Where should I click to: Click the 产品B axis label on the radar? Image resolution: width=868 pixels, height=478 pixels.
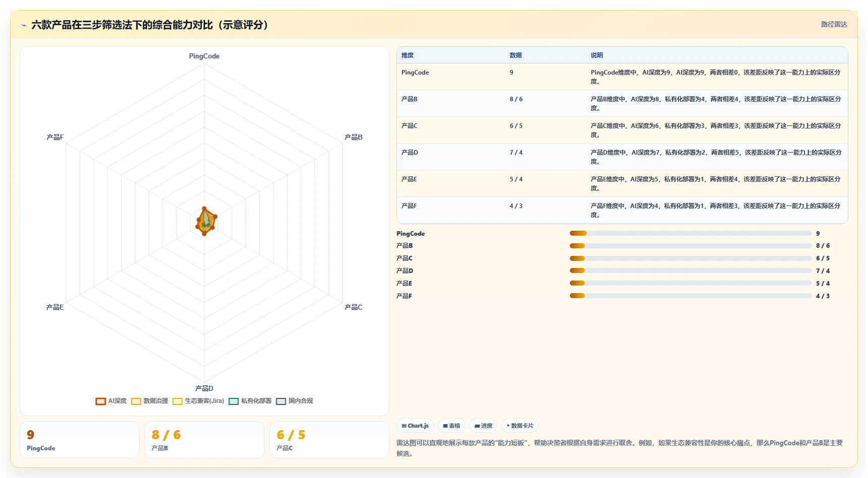[x=354, y=137]
